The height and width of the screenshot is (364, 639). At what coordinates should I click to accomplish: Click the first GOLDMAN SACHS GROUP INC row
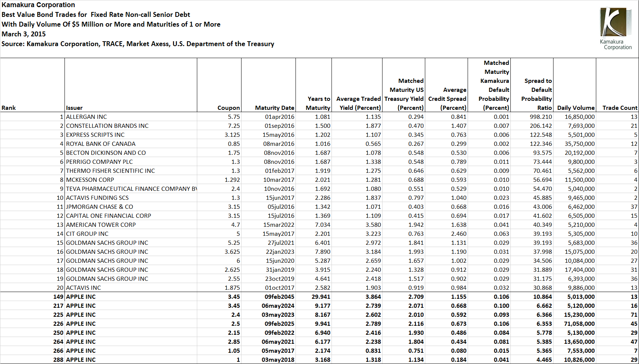pyautogui.click(x=107, y=243)
